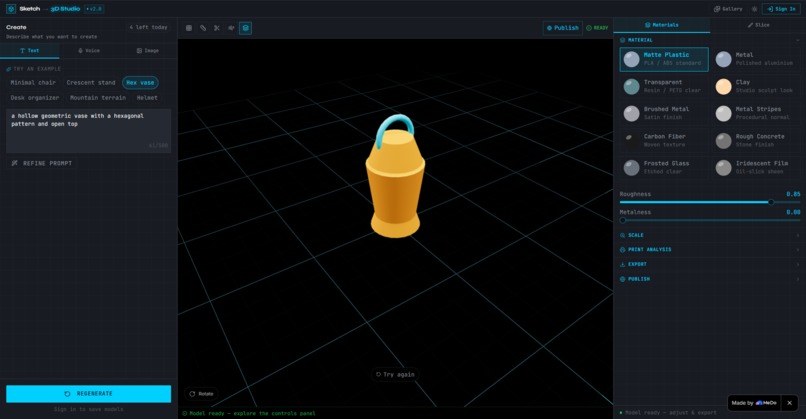Click the Roughness slider handle
The image size is (806, 419).
click(x=771, y=202)
